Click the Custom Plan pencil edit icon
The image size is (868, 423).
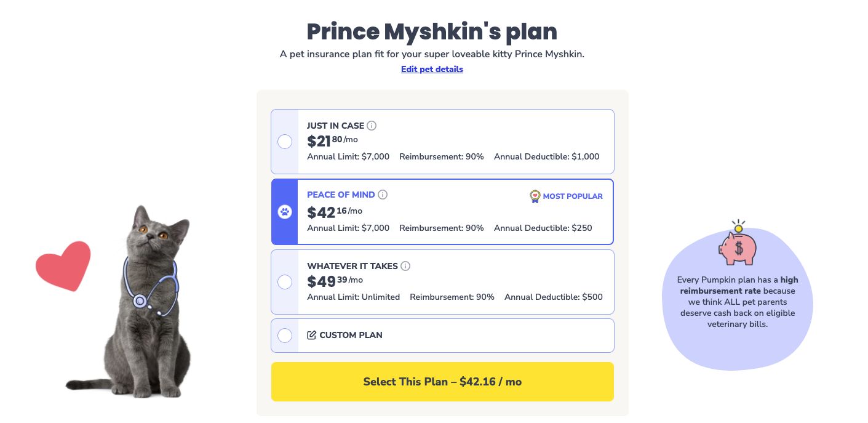[x=311, y=335]
